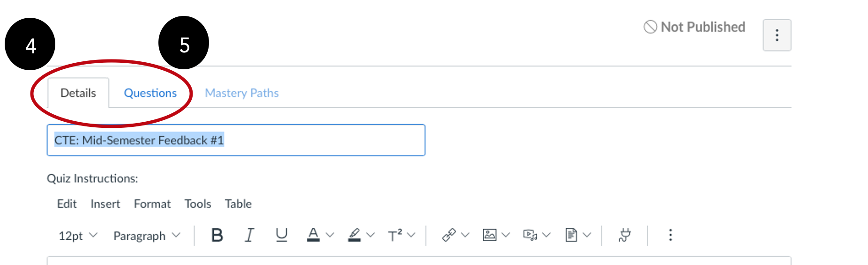Click the document insert icon
The width and height of the screenshot is (868, 265).
click(571, 235)
